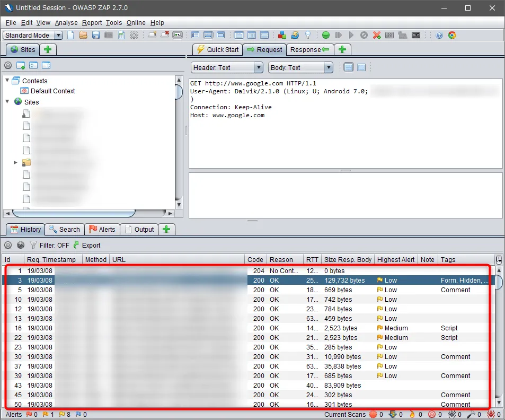
Task: Sort history by Size Resp. Body column
Action: pyautogui.click(x=348, y=260)
